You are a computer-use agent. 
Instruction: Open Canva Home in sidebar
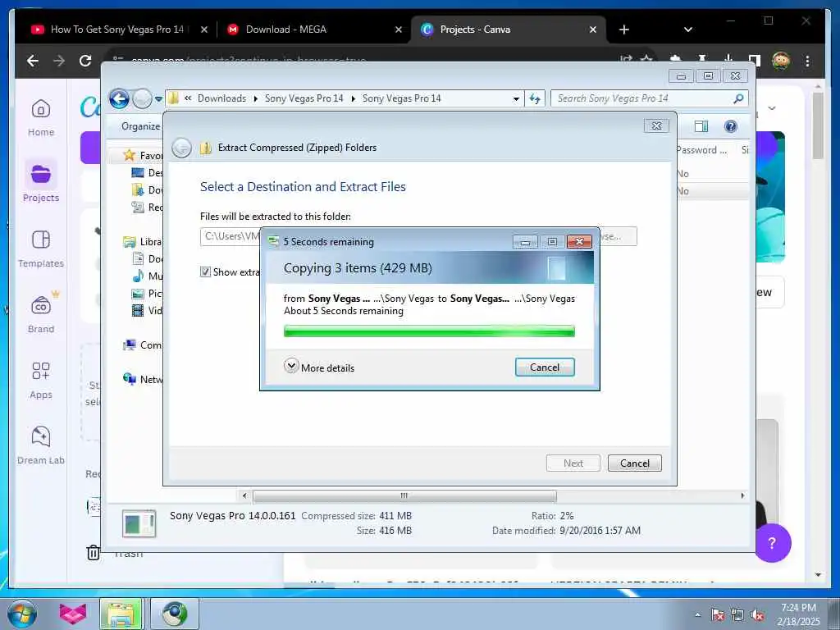[41, 118]
